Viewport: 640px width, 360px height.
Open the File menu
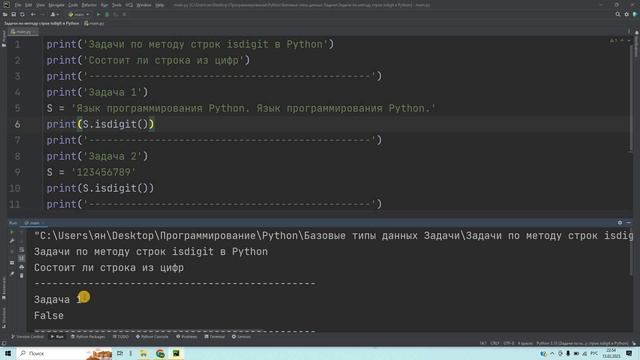18,5
